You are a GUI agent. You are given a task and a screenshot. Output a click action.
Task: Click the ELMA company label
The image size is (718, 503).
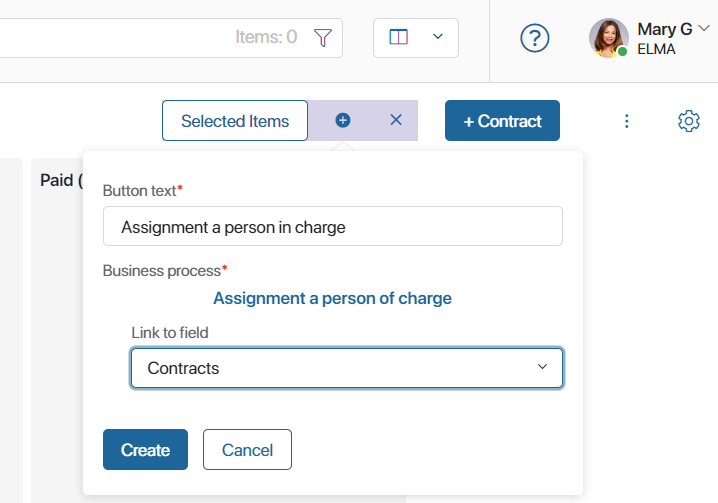[x=656, y=49]
